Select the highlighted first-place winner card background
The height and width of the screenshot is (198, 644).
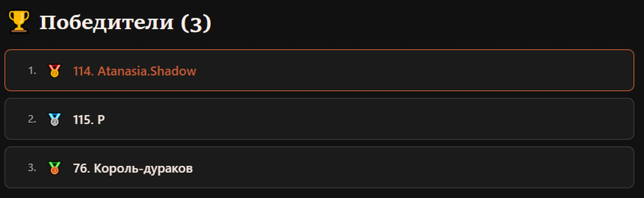click(x=319, y=70)
